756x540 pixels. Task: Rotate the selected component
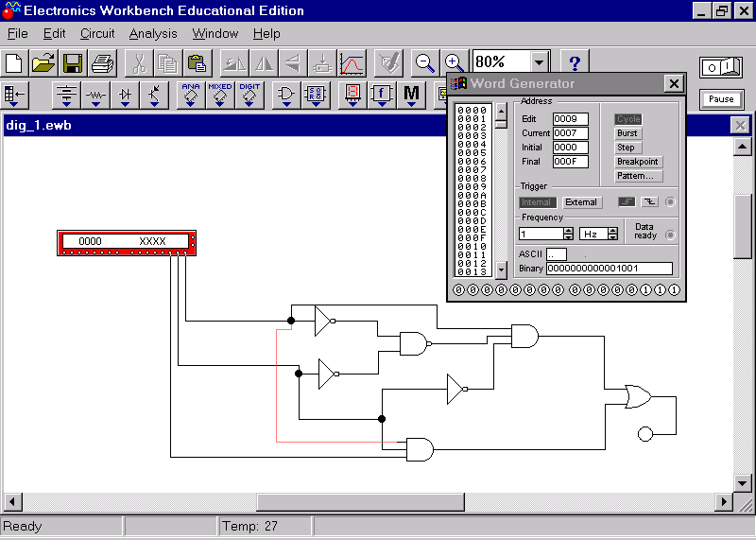(x=234, y=63)
